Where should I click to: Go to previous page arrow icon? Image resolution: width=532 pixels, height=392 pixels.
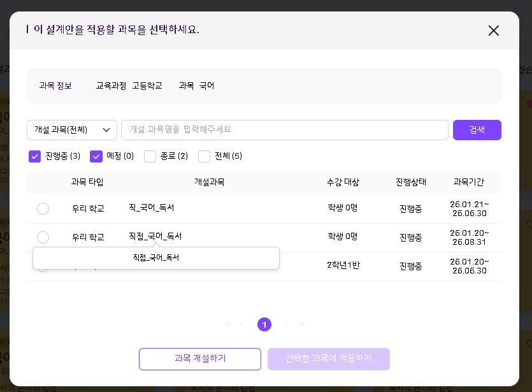(x=242, y=324)
